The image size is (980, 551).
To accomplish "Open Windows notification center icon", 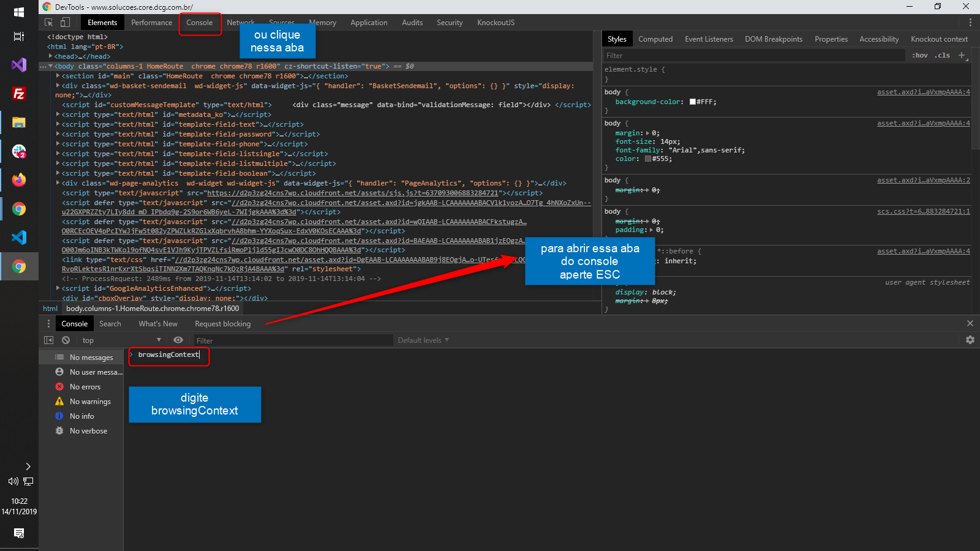I will [x=19, y=533].
